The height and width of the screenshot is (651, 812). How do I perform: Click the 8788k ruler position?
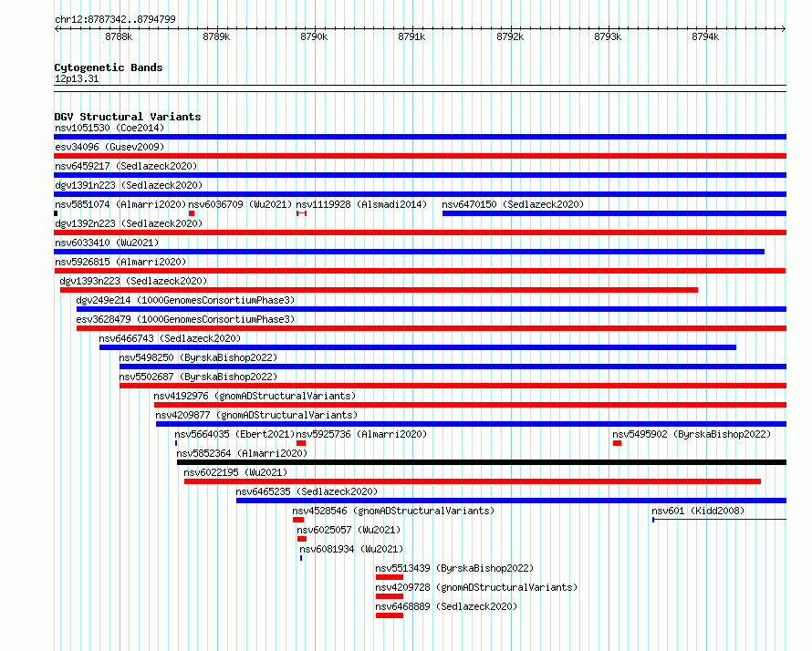tap(119, 36)
